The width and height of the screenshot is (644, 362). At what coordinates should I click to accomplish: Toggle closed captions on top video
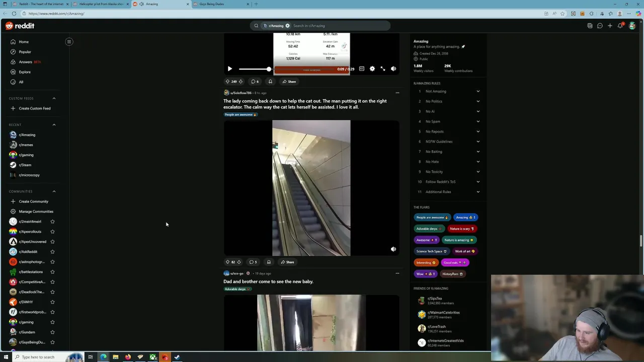(x=362, y=69)
